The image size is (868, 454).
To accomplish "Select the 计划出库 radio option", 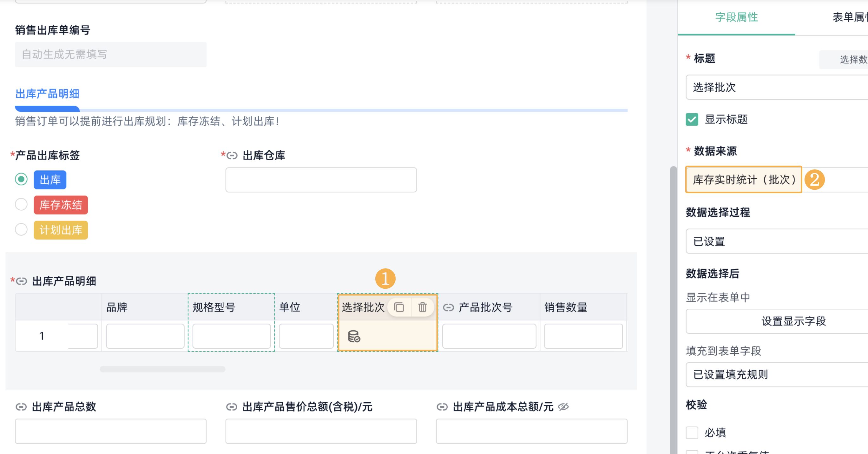I will click(21, 229).
